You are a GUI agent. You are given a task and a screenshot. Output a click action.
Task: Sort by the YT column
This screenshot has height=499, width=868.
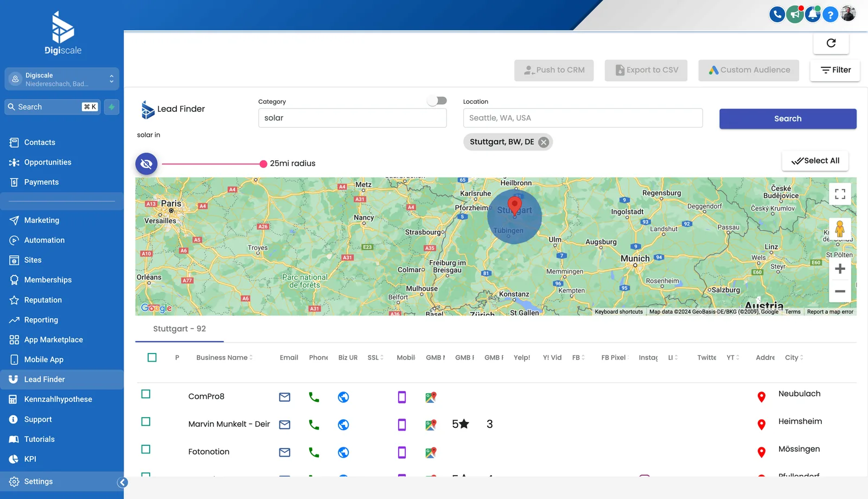tap(733, 357)
